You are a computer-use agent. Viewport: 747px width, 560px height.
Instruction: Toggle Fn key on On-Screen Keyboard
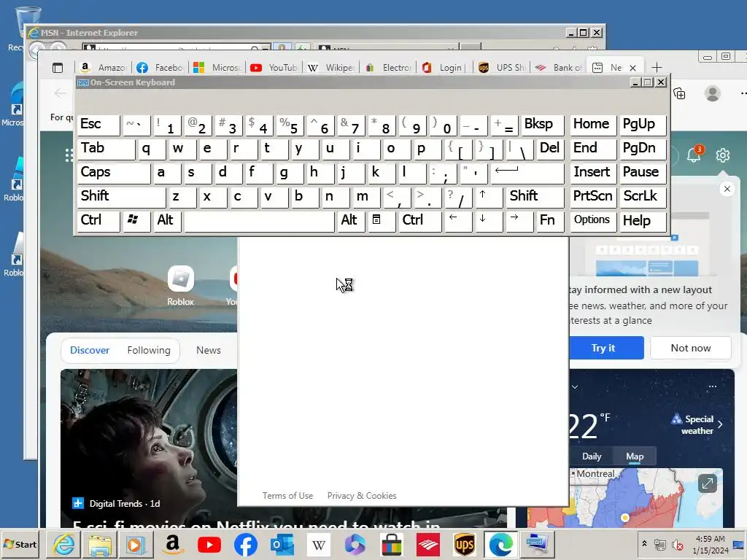550,220
